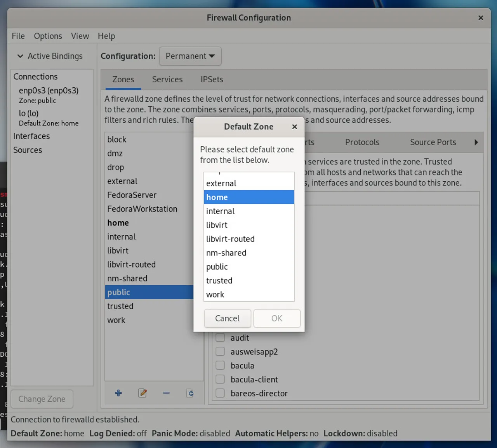Select the bold home zone in main list

149,223
